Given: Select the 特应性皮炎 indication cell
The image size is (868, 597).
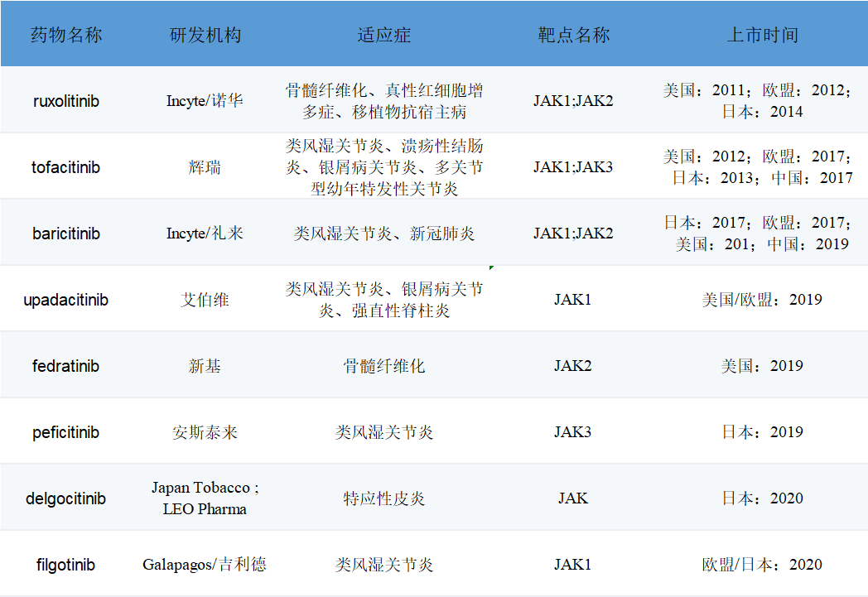Looking at the screenshot, I should 383,498.
